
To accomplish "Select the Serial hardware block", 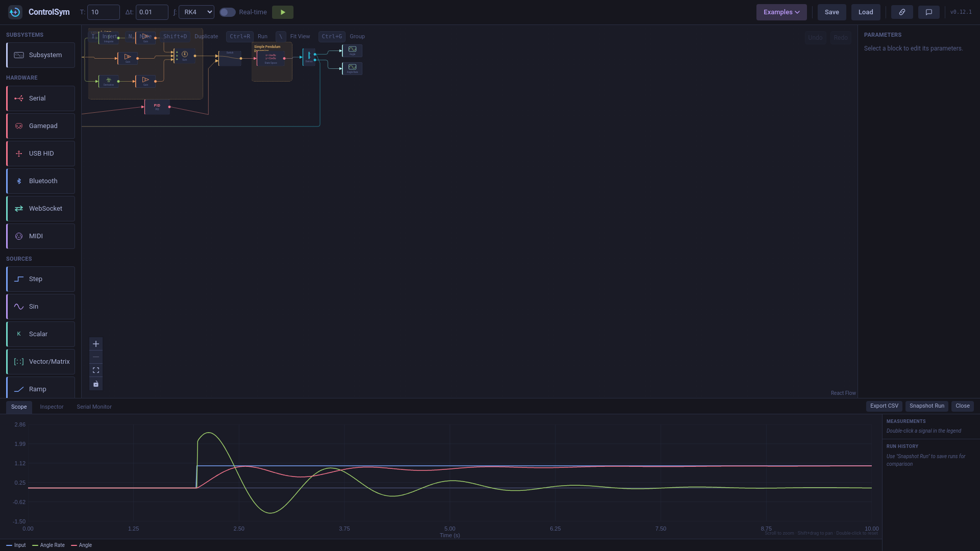I will coord(41,98).
